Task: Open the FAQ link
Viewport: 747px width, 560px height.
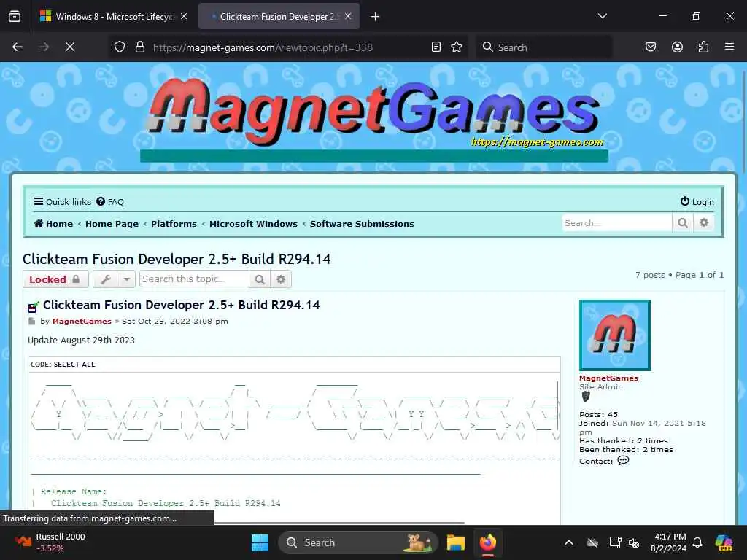Action: coord(110,202)
